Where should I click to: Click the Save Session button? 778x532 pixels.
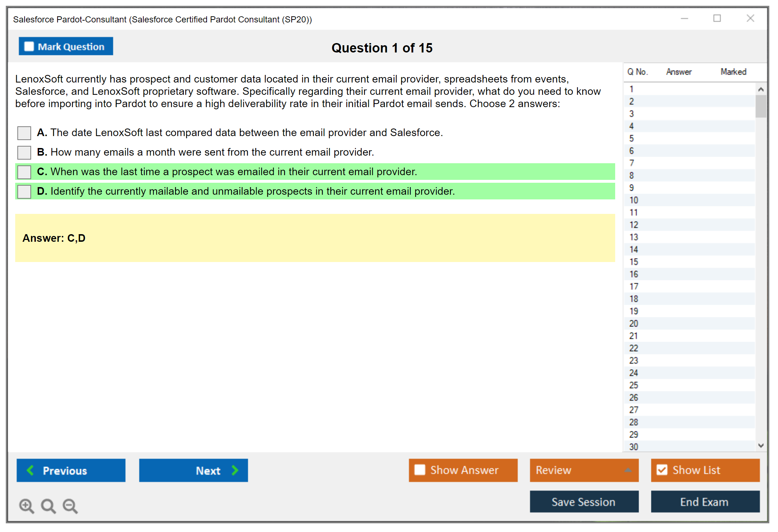(584, 502)
